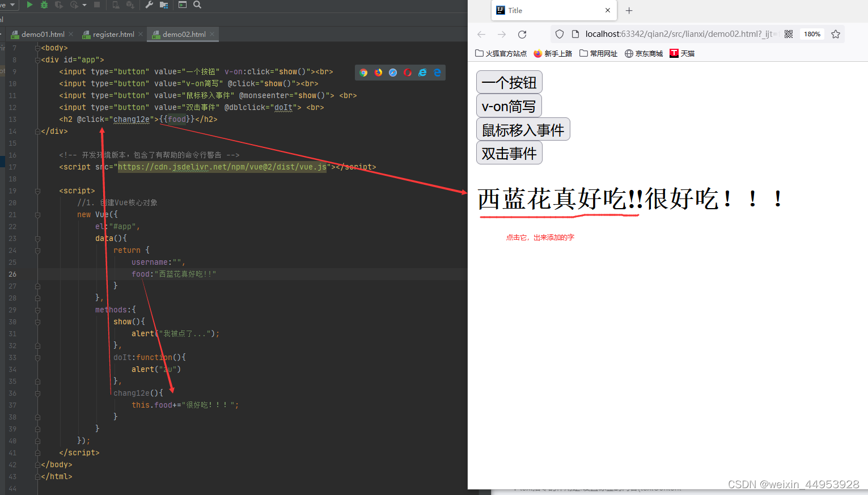Open page in Chrome from editor popup
This screenshot has width=868, height=495.
coord(363,73)
